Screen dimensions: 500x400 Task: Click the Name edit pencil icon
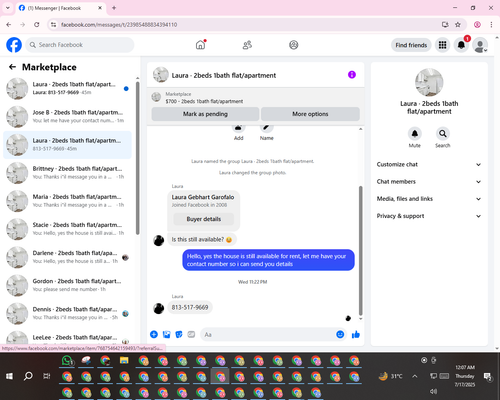(x=266, y=128)
